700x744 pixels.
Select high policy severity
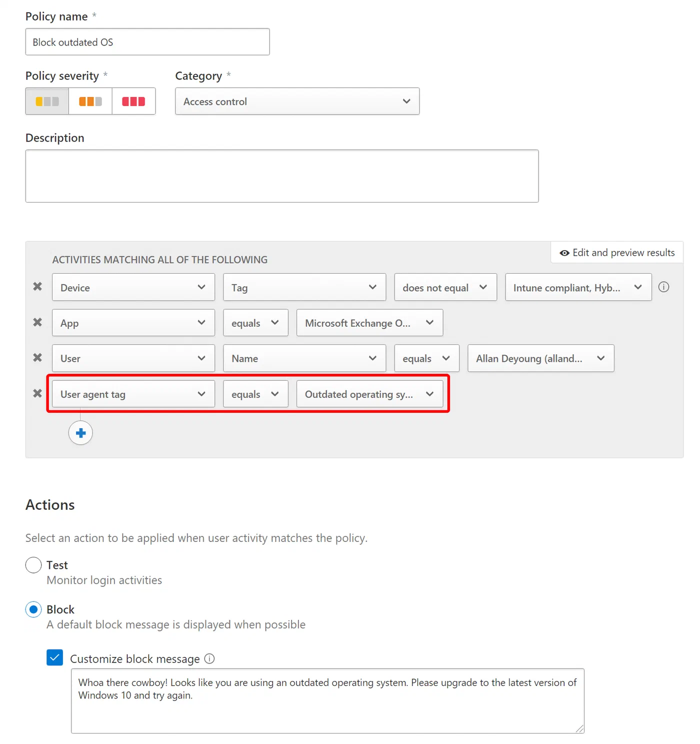click(133, 101)
